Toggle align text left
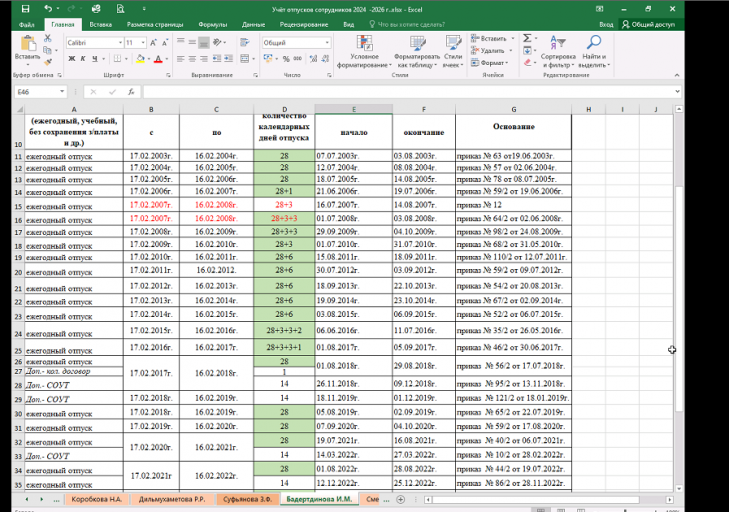The width and height of the screenshot is (729, 512). click(180, 59)
